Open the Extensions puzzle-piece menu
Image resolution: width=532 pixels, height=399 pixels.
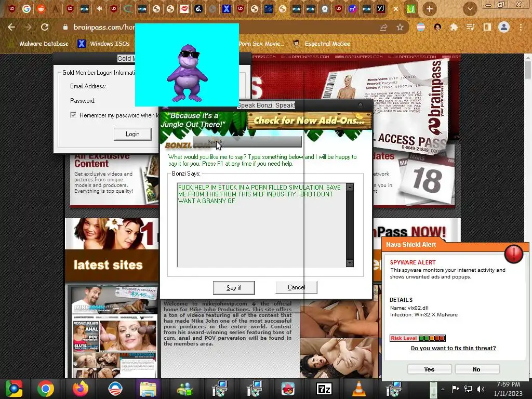pyautogui.click(x=454, y=27)
